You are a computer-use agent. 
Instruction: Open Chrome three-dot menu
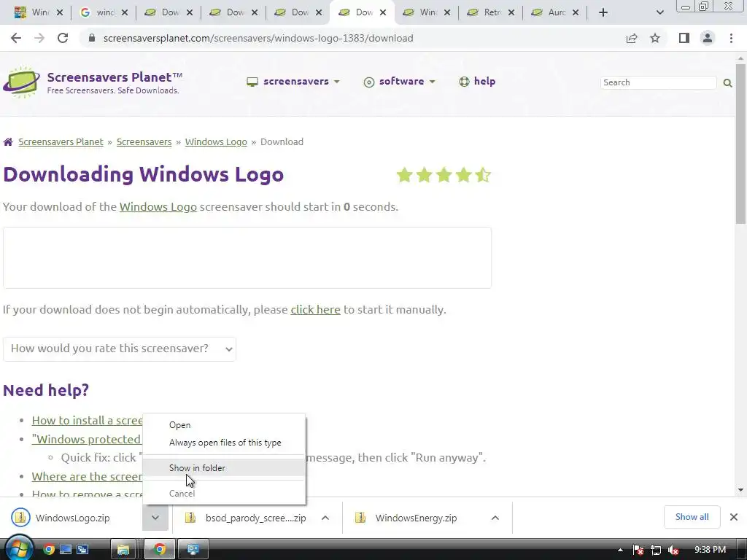tap(731, 38)
